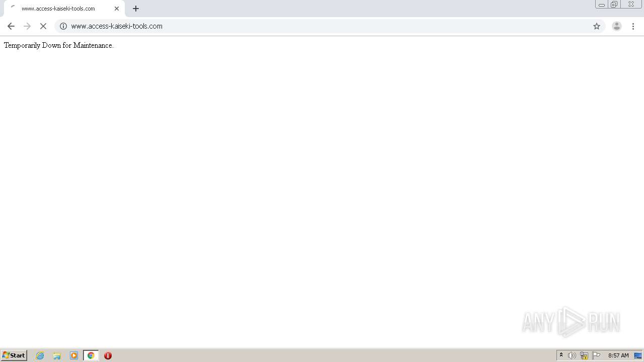
Task: Open the Windows Start menu
Action: 14,355
